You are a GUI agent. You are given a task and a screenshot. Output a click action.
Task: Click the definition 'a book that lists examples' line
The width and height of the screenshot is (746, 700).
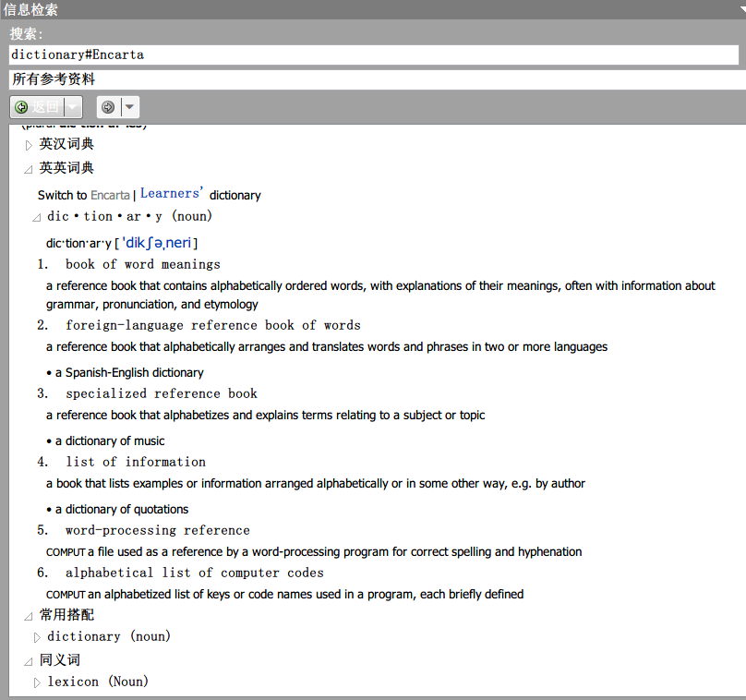[x=316, y=484]
